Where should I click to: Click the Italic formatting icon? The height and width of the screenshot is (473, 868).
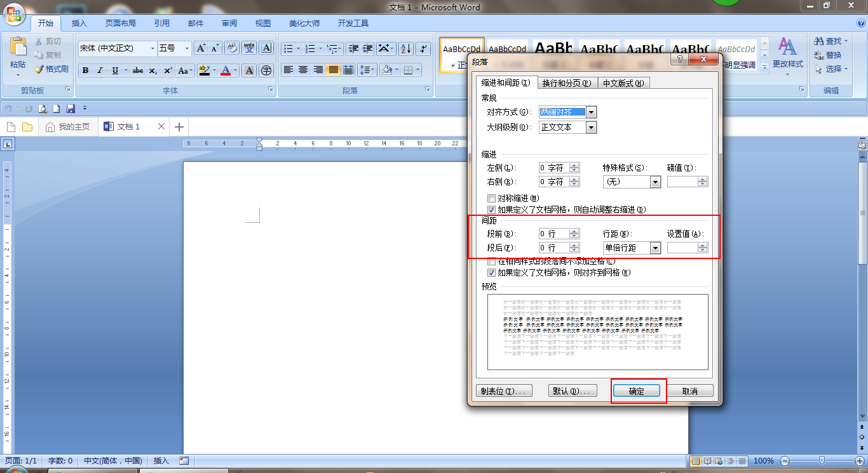(100, 70)
